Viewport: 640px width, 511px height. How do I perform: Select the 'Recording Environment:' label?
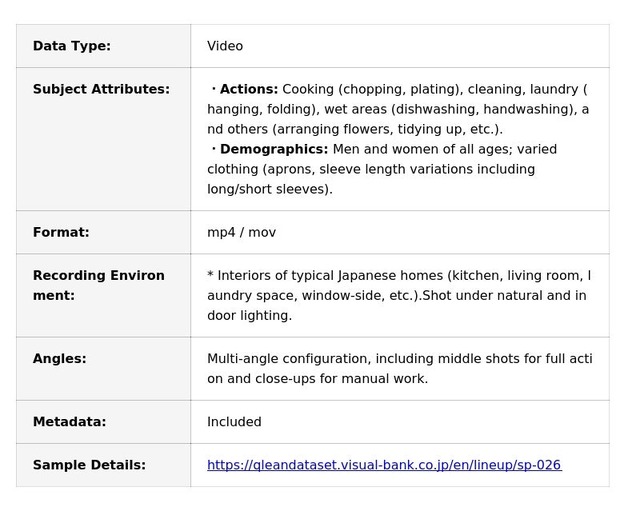(98, 285)
